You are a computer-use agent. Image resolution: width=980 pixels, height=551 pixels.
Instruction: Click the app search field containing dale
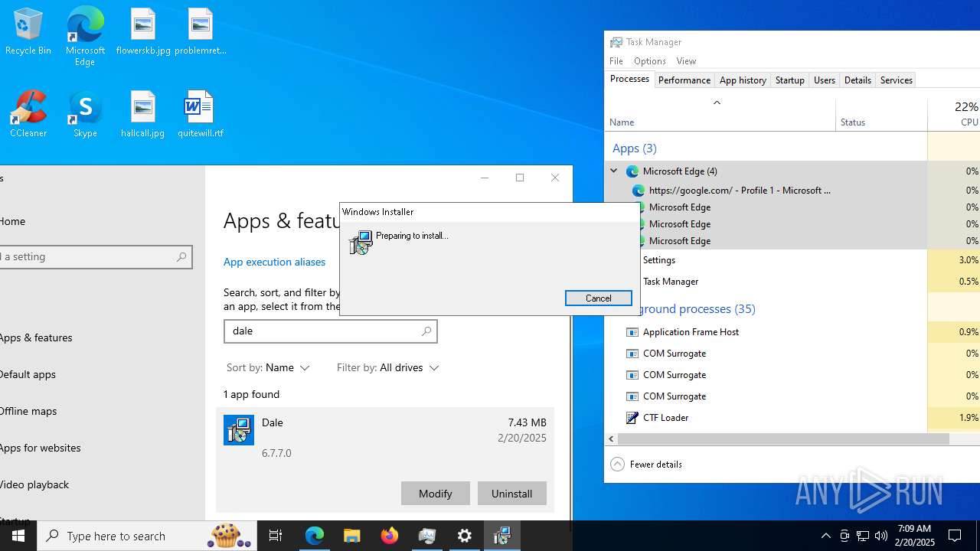(331, 331)
